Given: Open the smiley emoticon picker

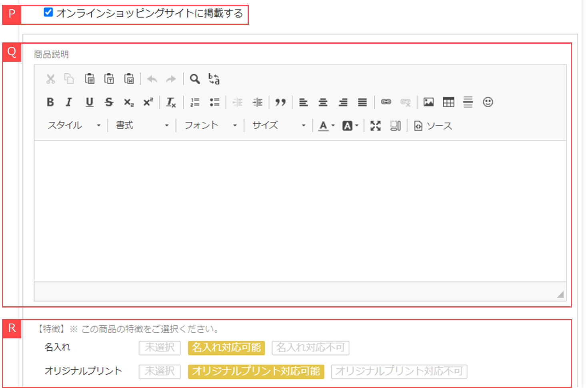Looking at the screenshot, I should pyautogui.click(x=488, y=102).
